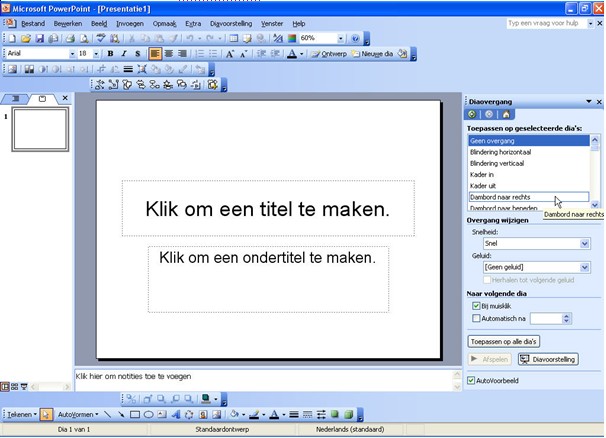Toggle Bold formatting
This screenshot has height=438, width=606.
point(110,54)
